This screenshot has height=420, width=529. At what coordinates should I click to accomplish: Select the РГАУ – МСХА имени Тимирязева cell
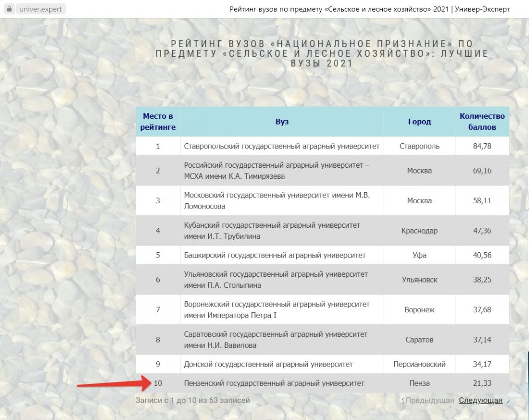coord(282,171)
